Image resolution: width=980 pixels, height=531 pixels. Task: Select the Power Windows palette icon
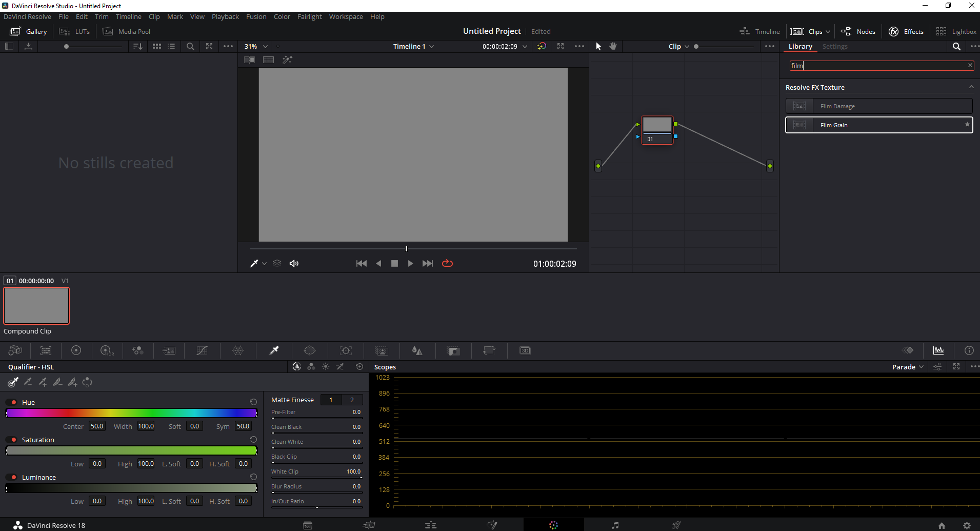tap(310, 350)
